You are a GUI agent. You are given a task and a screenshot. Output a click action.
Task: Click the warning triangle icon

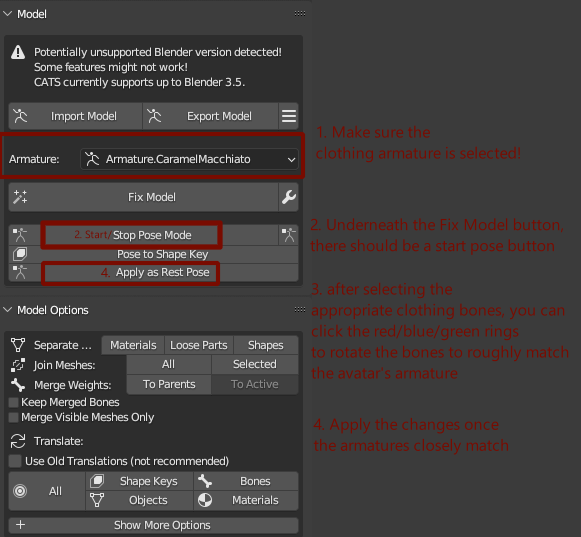[18, 52]
